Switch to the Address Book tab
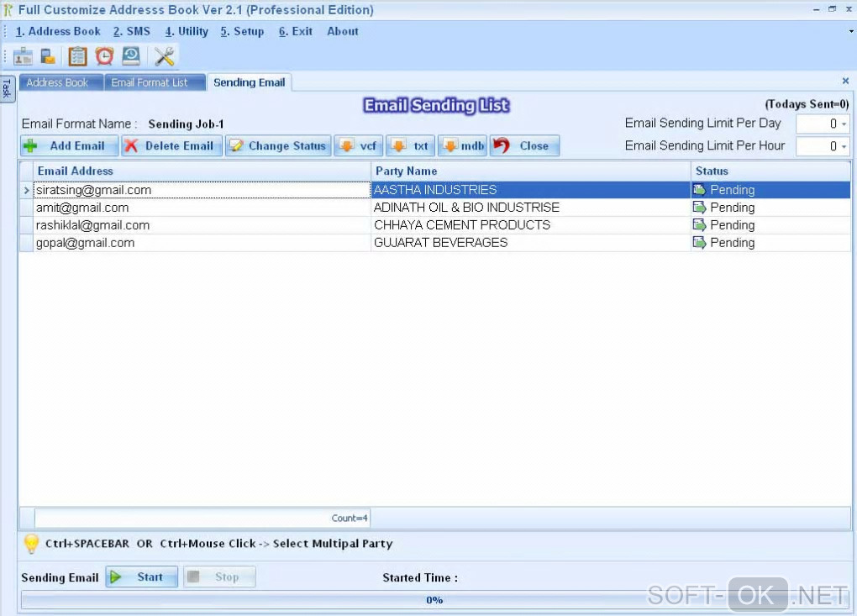 (61, 82)
